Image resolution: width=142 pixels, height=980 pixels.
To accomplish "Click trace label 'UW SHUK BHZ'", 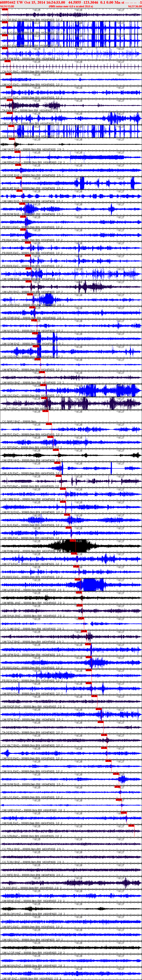I will pyautogui.click(x=11, y=615).
